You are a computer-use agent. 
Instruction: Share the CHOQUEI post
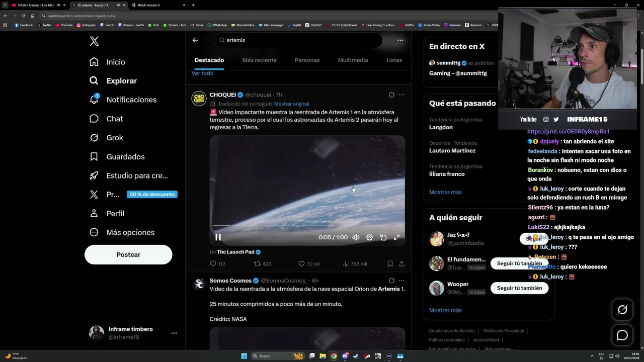click(401, 264)
